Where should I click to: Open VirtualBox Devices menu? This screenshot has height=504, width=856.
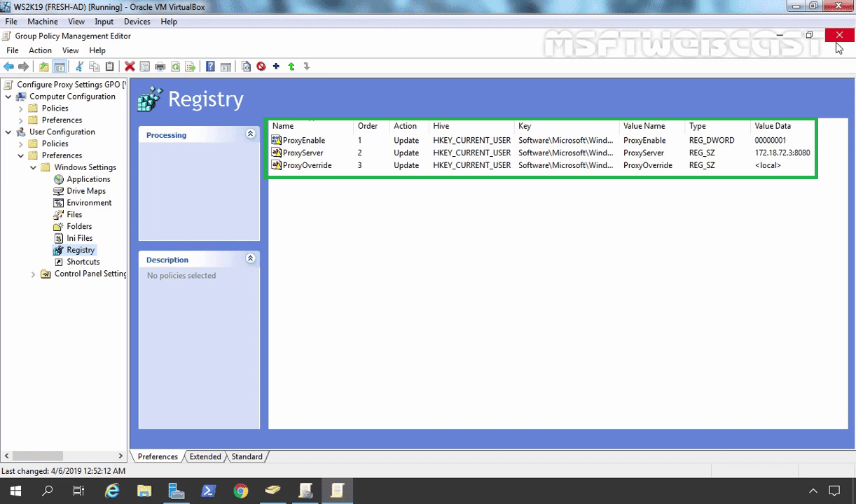tap(137, 22)
